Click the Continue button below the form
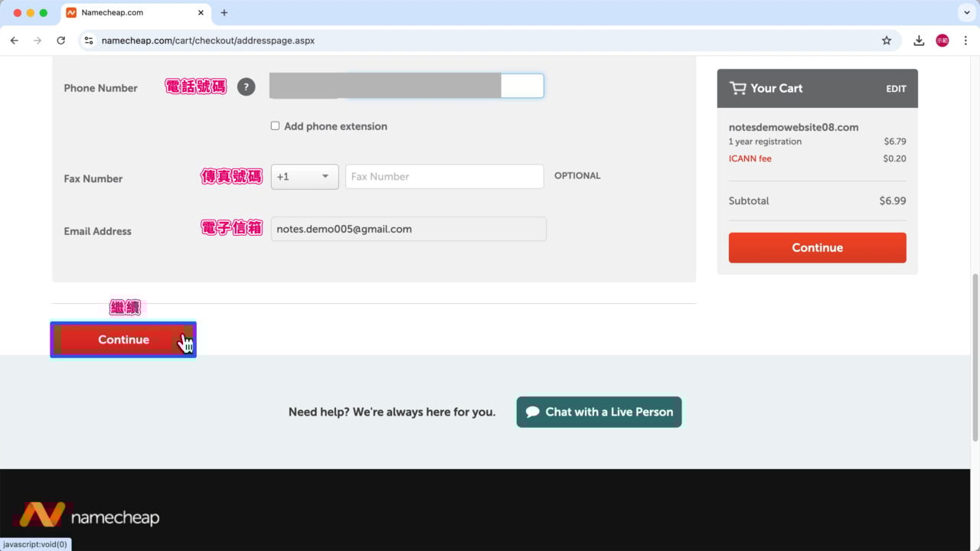 (123, 340)
